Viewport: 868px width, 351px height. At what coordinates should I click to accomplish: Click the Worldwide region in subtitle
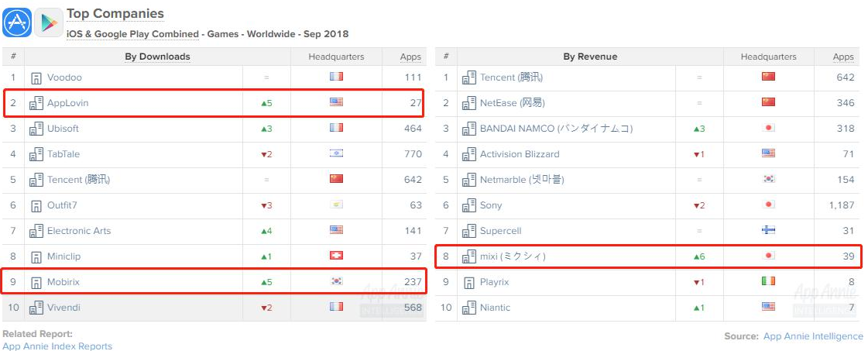coord(270,34)
